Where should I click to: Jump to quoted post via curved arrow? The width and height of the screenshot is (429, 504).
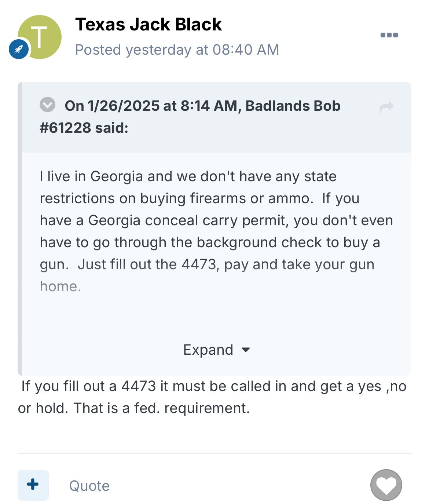[x=386, y=107]
